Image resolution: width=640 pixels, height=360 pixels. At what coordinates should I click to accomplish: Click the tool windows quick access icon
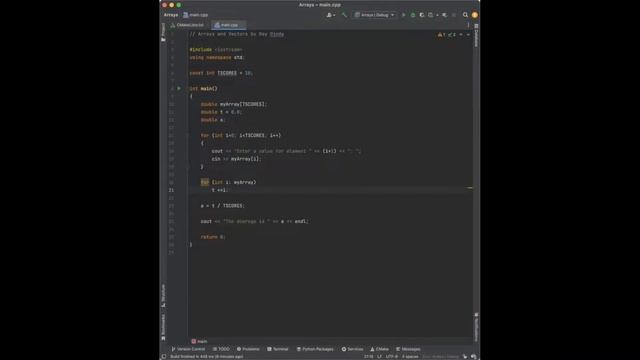164,356
